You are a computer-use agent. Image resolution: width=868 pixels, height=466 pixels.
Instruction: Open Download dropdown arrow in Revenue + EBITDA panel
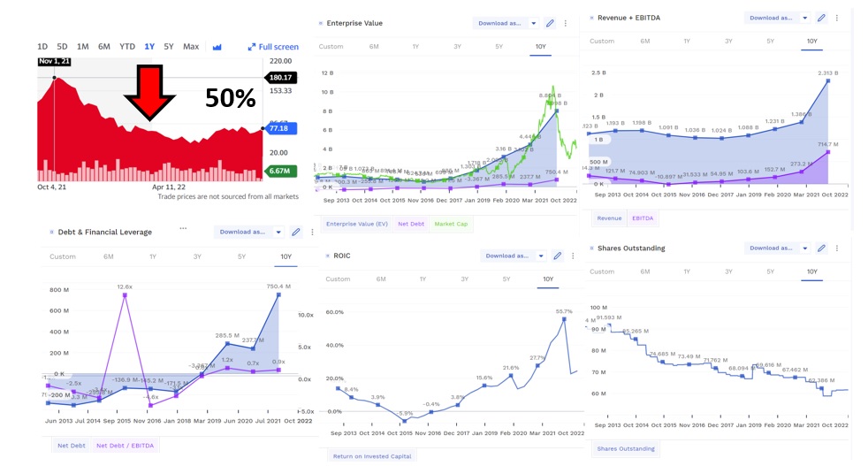[x=805, y=18]
